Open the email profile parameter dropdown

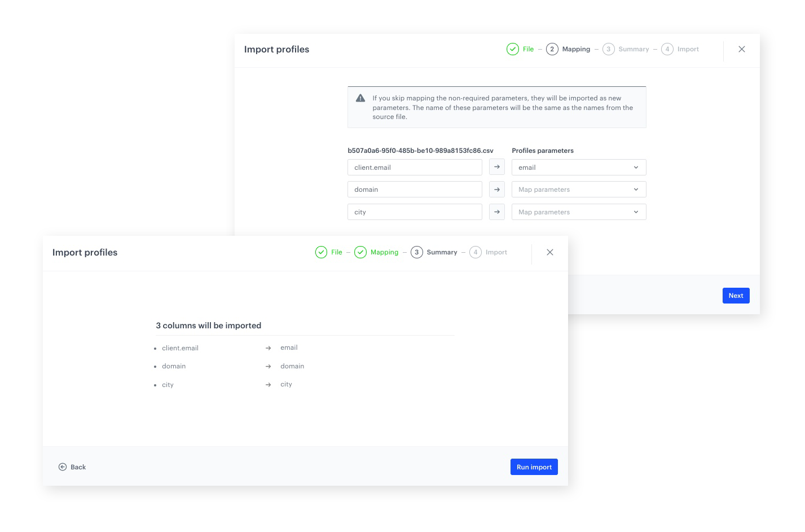[x=578, y=168]
